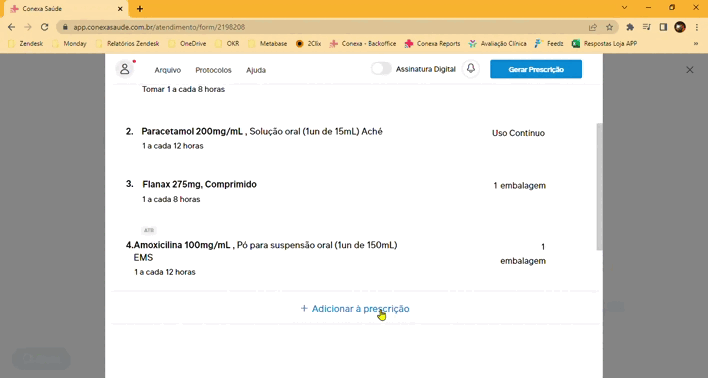Image resolution: width=708 pixels, height=378 pixels.
Task: Open the notifications bell icon
Action: tap(471, 69)
